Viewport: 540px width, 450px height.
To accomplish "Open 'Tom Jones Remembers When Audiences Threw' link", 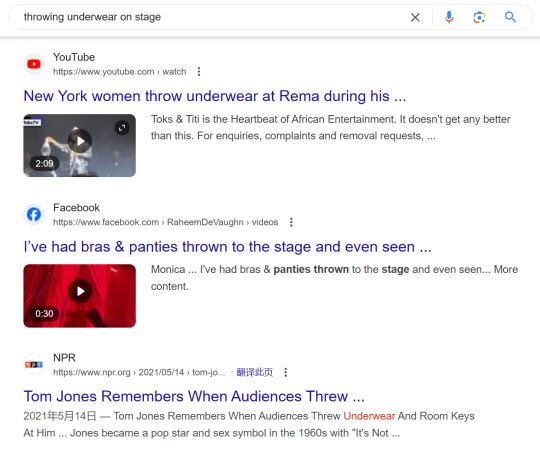I will pos(194,396).
